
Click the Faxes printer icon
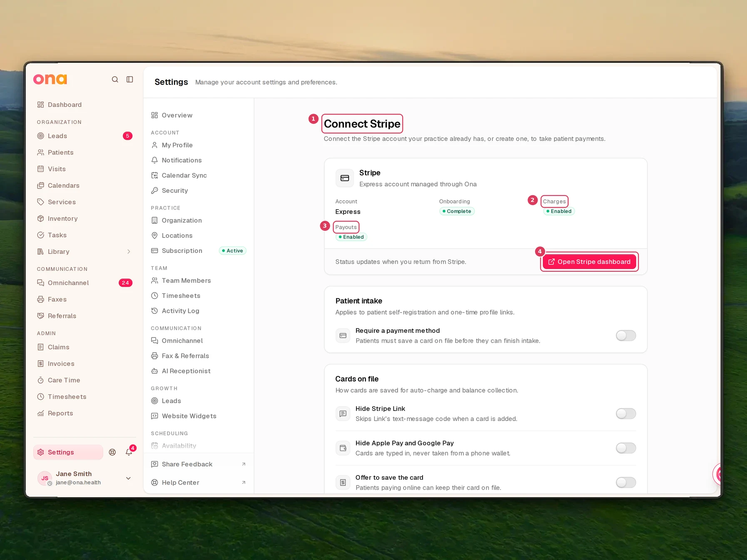40,300
